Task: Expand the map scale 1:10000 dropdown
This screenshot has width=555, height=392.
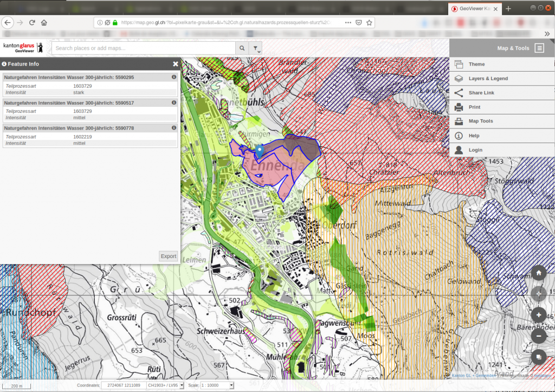Action: tap(217, 385)
